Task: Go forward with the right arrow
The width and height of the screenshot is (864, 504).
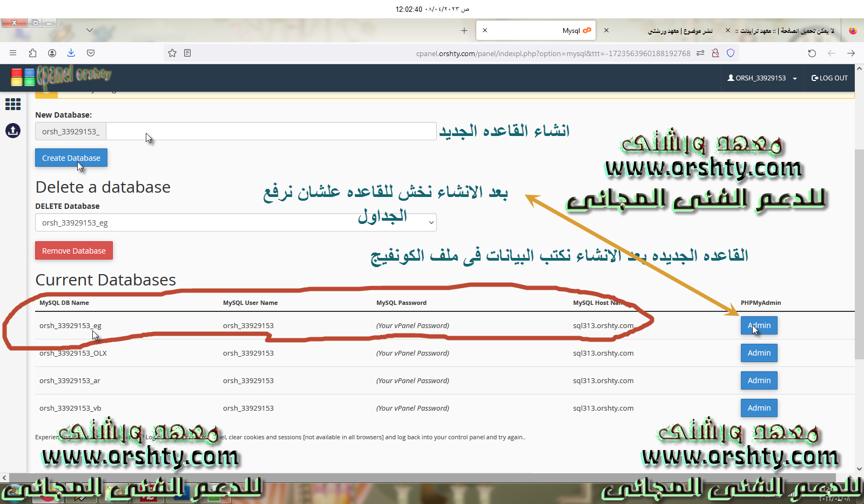Action: 851,53
